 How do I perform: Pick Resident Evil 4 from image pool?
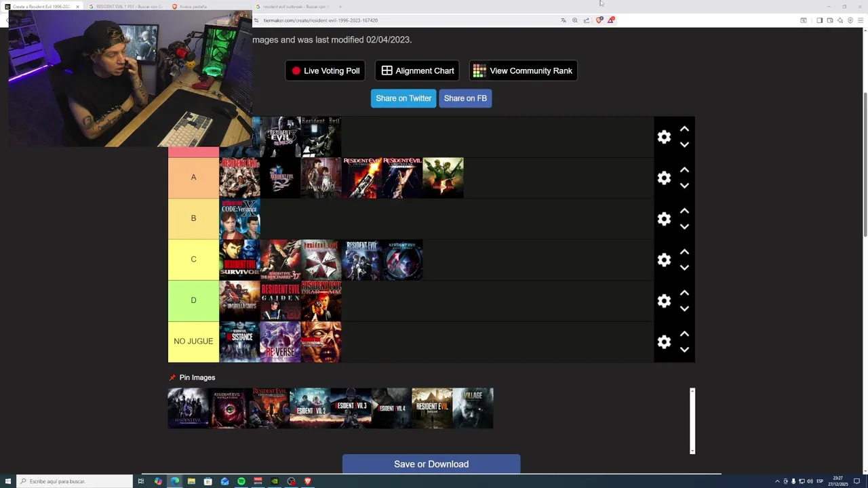point(391,408)
